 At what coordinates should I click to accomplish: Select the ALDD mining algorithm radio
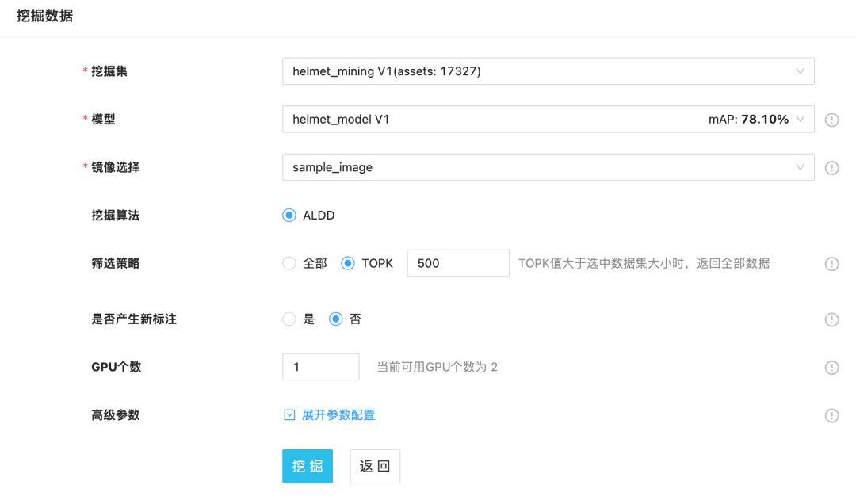[x=289, y=216]
